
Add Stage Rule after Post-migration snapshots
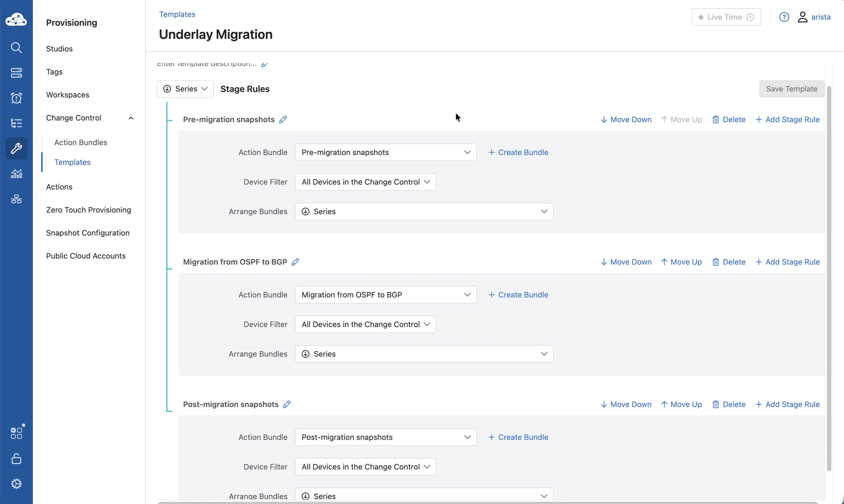[x=788, y=404]
